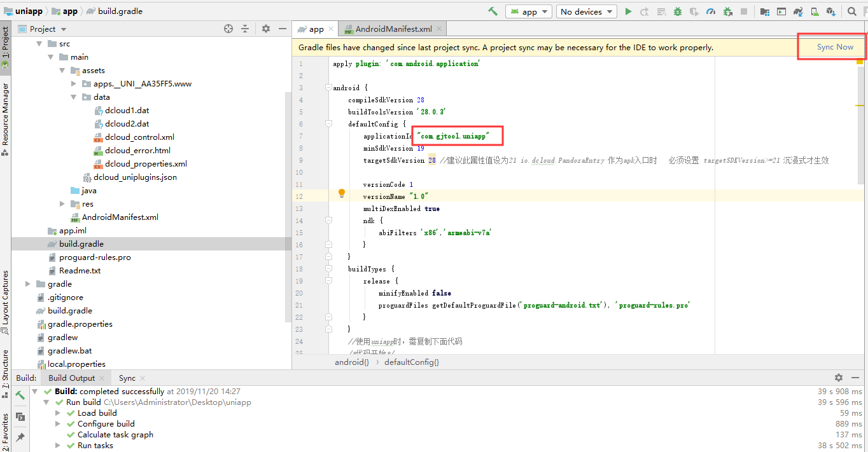Open the Project view selector dropdown
Image resolution: width=868 pixels, height=452 pixels.
(x=43, y=29)
